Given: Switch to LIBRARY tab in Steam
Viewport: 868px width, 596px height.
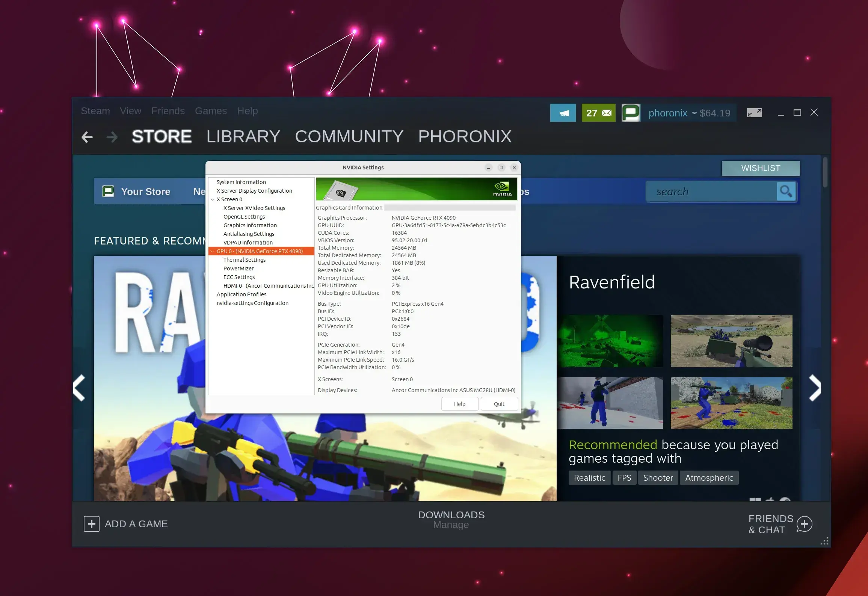Looking at the screenshot, I should [x=244, y=136].
